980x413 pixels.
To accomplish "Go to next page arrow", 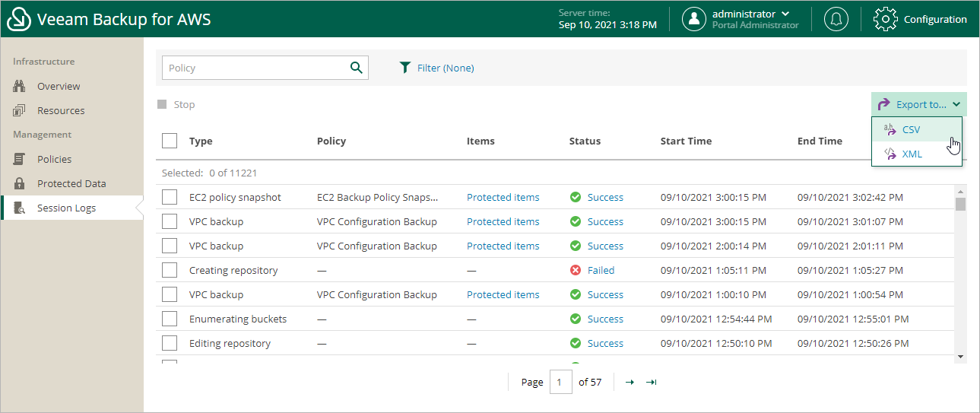I will (630, 382).
